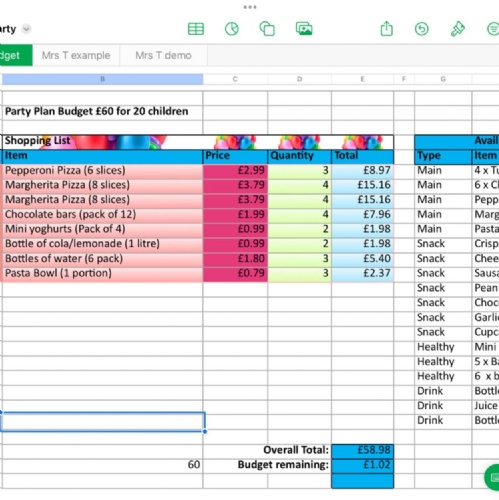
Task: Open the media image insert icon
Action: point(304,29)
